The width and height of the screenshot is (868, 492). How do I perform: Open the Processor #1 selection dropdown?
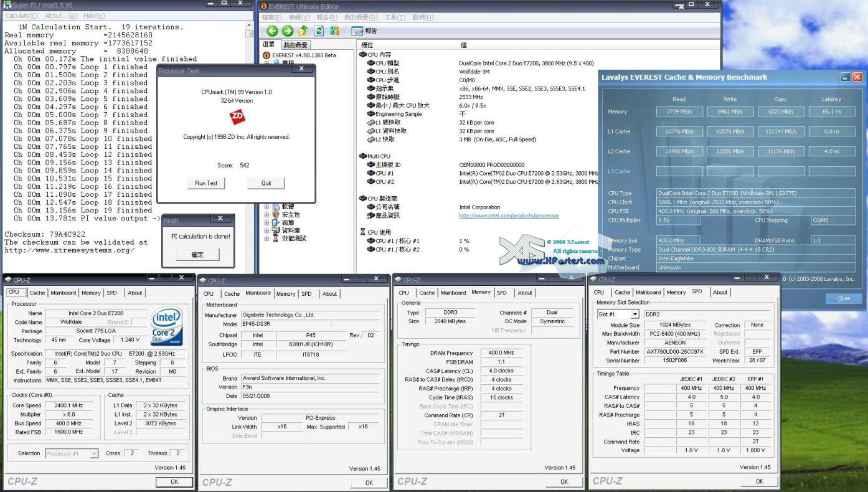[x=94, y=453]
